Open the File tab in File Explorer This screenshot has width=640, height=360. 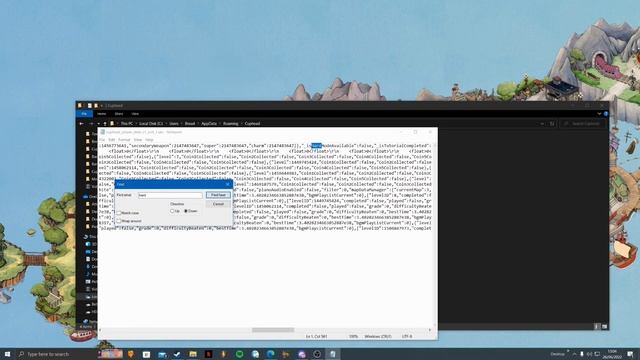[x=84, y=114]
